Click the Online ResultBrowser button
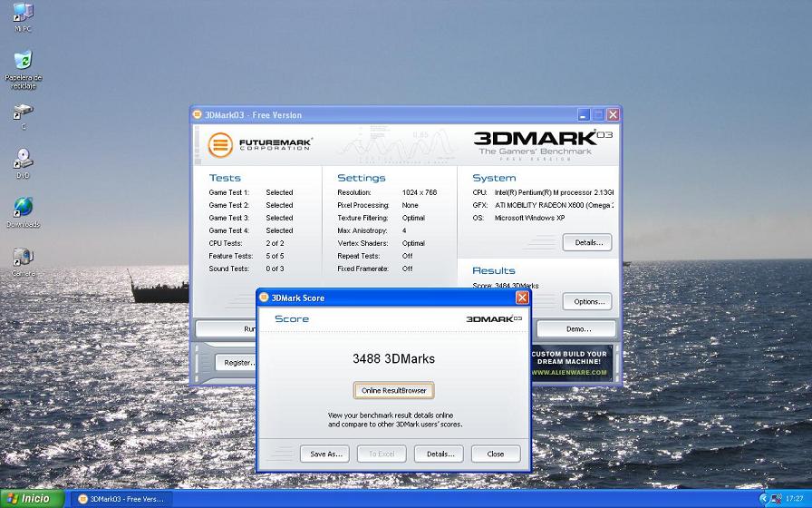This screenshot has width=812, height=508. [393, 390]
